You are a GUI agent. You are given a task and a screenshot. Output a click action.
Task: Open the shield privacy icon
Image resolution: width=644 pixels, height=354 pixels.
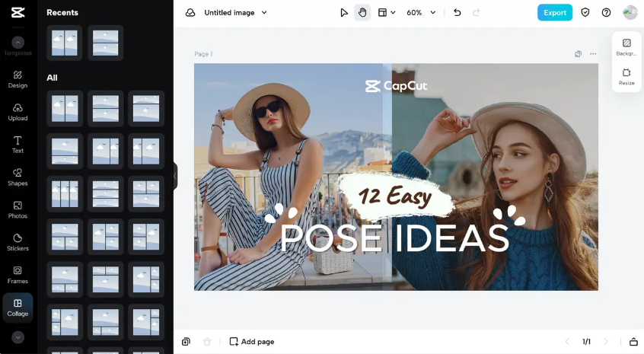(585, 13)
